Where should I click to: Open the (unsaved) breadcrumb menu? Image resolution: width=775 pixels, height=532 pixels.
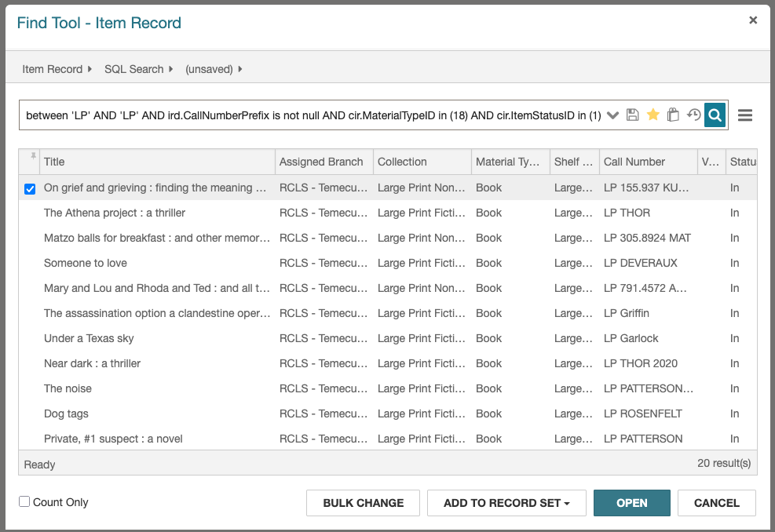[239, 69]
